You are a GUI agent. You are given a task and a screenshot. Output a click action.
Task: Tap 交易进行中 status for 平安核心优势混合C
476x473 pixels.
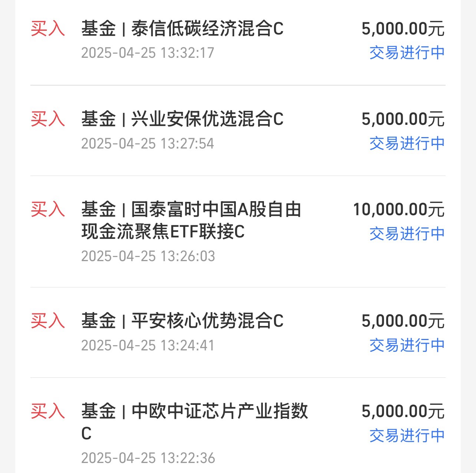[x=407, y=345]
